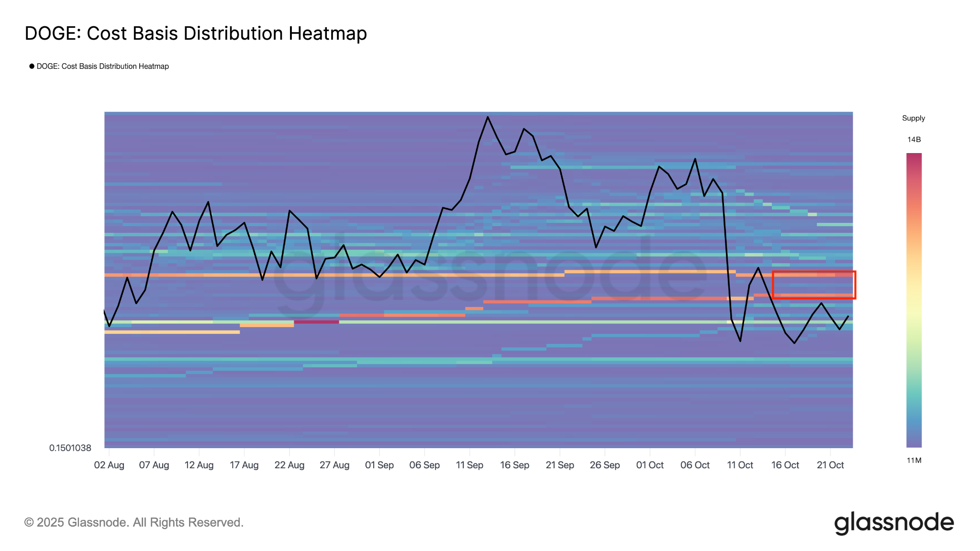The image size is (980, 551).
Task: Select the 17 Aug date tick
Action: 244,465
